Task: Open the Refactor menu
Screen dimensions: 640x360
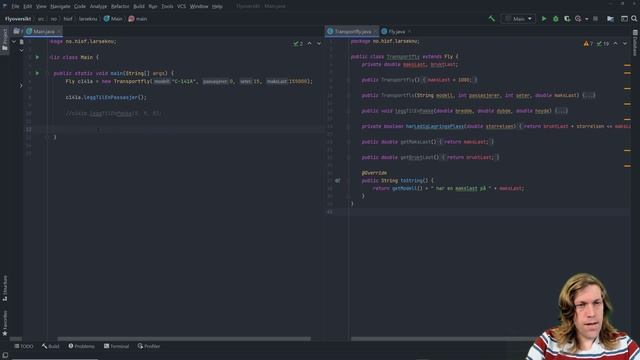Action: [x=120, y=6]
